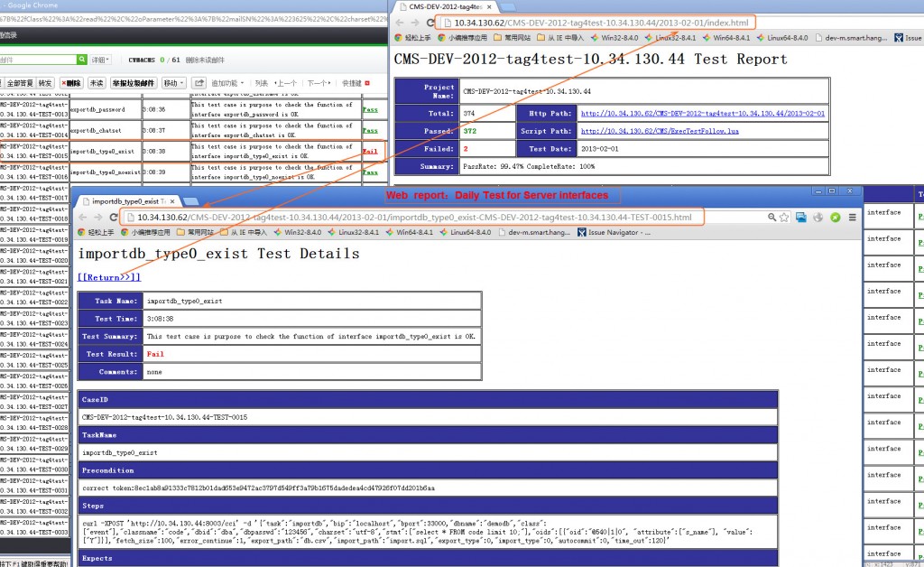This screenshot has height=567, width=924.
Task: Toggle the bookmark star for the Test Details page
Action: click(x=783, y=217)
